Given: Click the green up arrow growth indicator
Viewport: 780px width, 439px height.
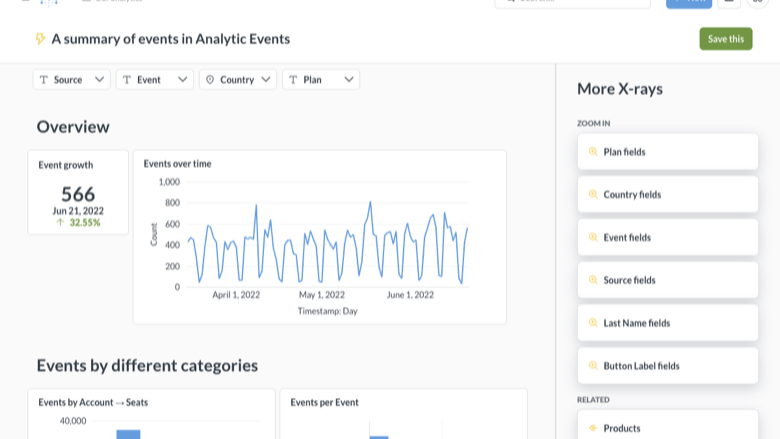Looking at the screenshot, I should click(60, 222).
